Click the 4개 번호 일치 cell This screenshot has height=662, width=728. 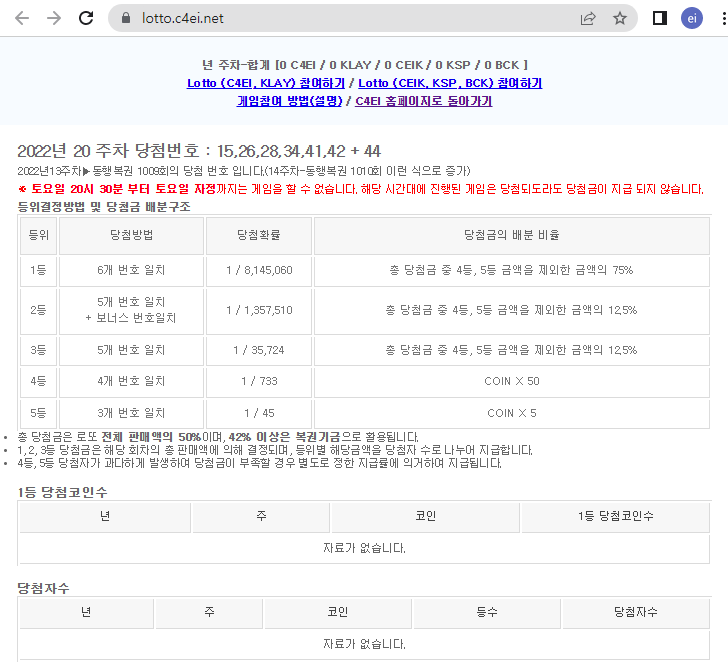[131, 382]
